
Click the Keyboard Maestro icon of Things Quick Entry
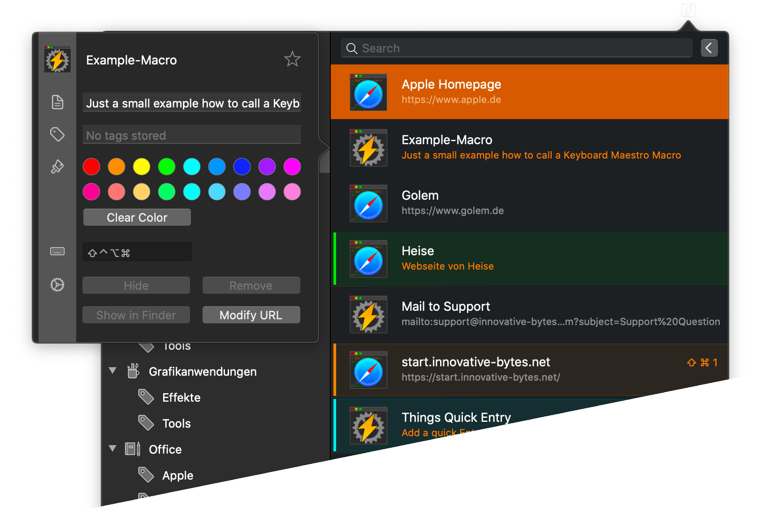click(368, 425)
